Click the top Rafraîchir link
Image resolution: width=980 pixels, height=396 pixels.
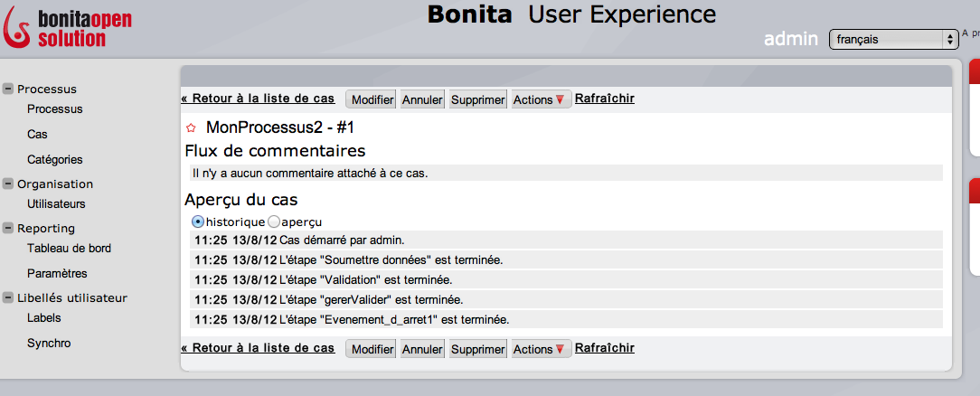point(604,99)
